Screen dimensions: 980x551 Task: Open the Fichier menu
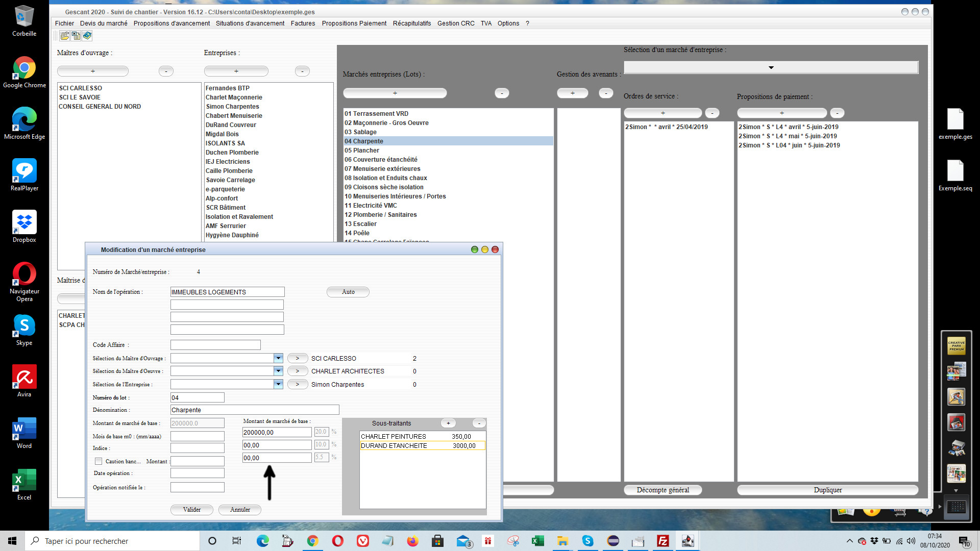64,23
